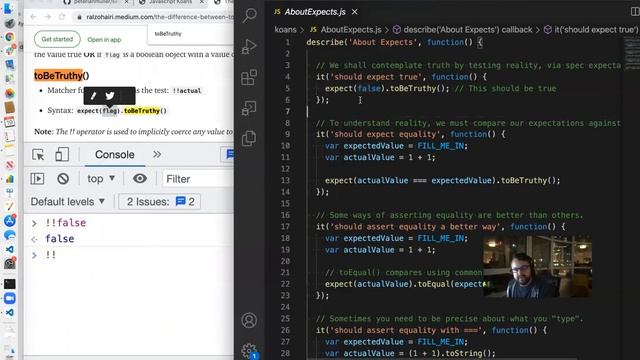Click FILL_ME_IN on line 10
This screenshot has height=360, width=640.
click(440, 146)
